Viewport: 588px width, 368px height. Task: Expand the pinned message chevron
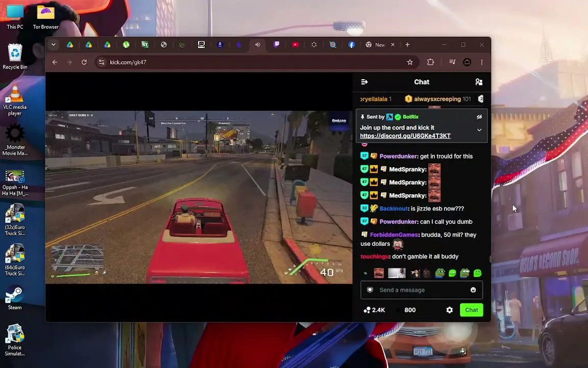point(479,130)
